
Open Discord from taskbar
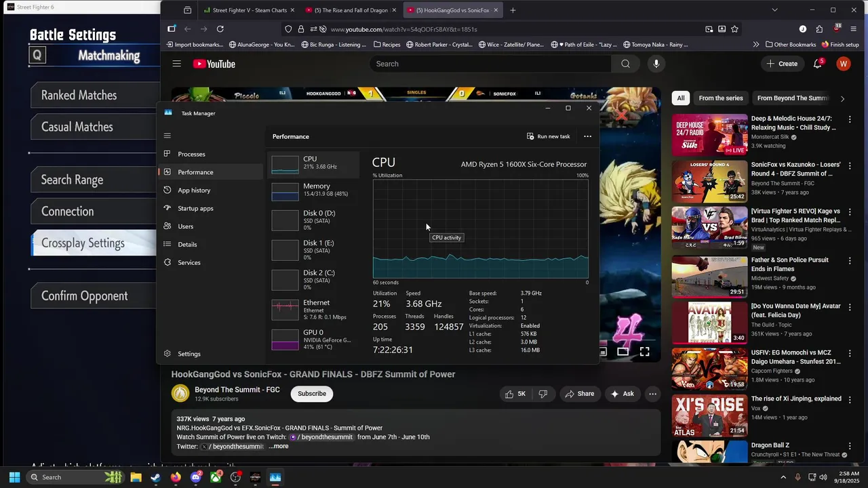[196, 477]
